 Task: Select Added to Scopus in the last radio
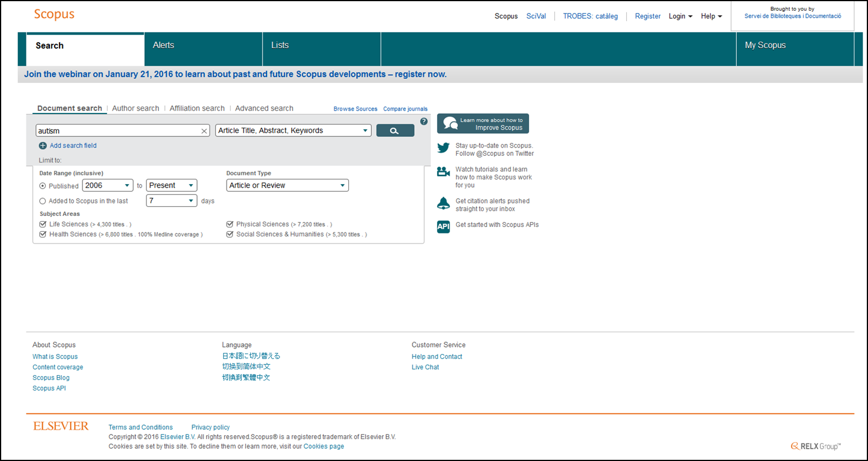tap(43, 201)
